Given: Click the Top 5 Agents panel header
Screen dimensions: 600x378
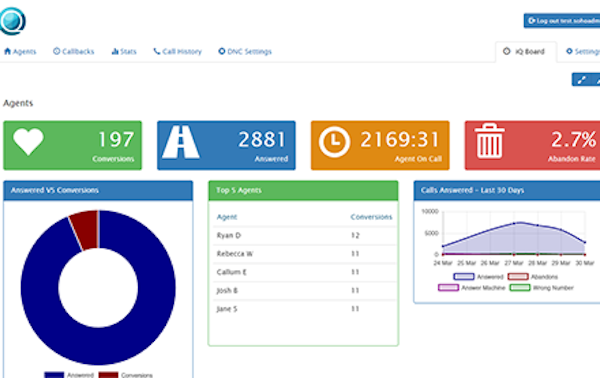Looking at the screenshot, I should pos(303,191).
